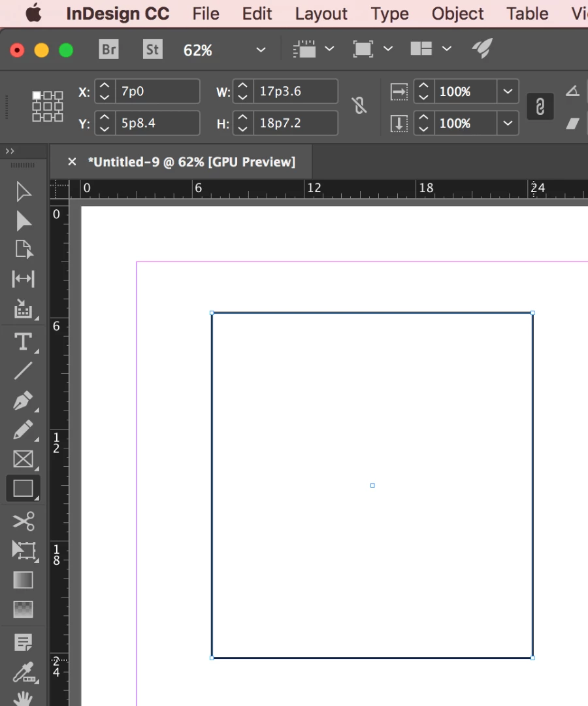Screen dimensions: 588x706
Task: Click the rectangle's center point handle
Action: pyautogui.click(x=372, y=485)
